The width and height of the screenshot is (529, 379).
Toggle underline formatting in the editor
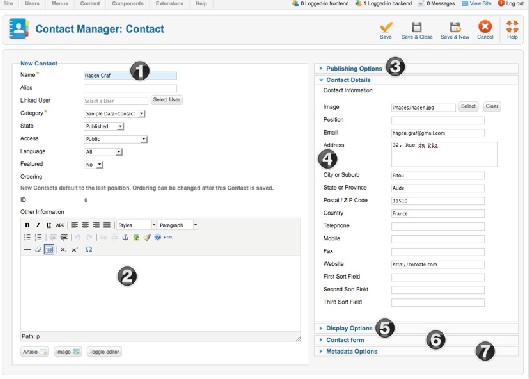coord(49,225)
